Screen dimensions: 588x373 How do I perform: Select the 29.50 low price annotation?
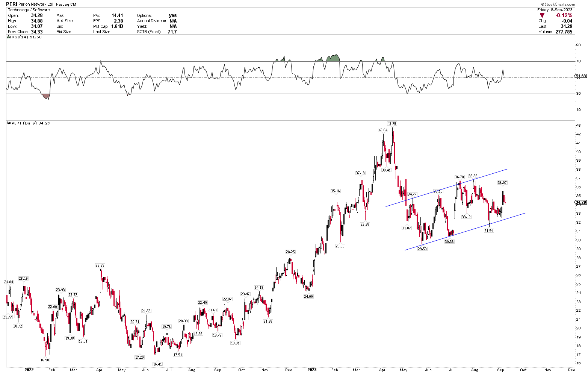422,249
